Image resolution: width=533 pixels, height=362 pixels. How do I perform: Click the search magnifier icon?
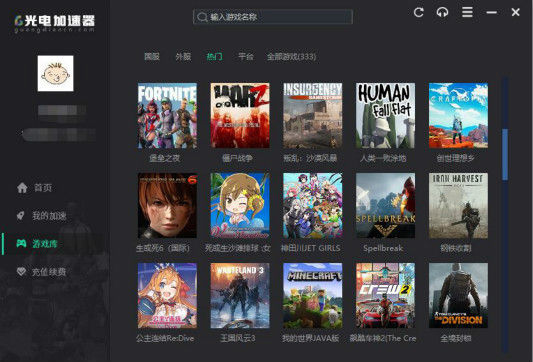click(202, 17)
